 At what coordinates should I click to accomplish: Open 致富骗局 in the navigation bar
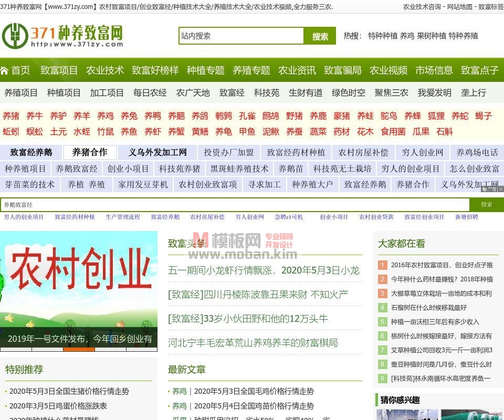(x=343, y=70)
